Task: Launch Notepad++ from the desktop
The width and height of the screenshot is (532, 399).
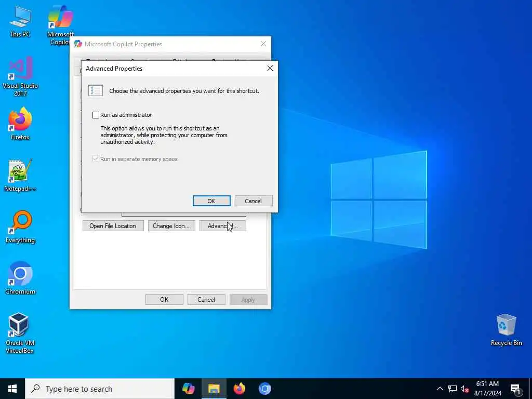Action: pos(20,176)
